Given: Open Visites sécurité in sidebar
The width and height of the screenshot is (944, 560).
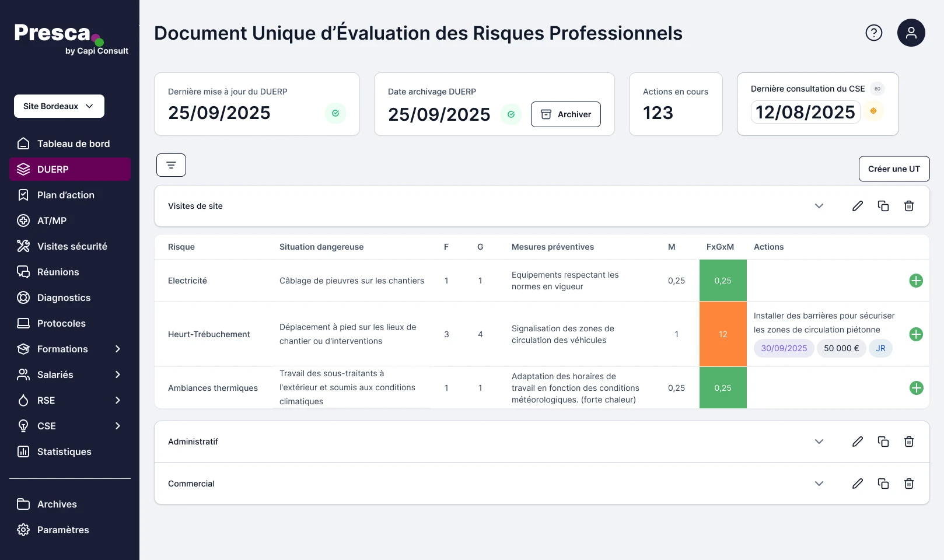Looking at the screenshot, I should pyautogui.click(x=72, y=246).
